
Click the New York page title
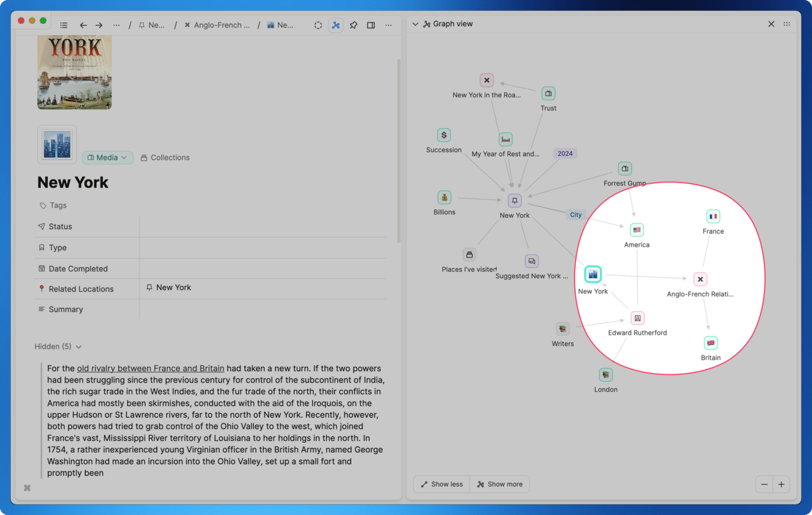pyautogui.click(x=73, y=182)
